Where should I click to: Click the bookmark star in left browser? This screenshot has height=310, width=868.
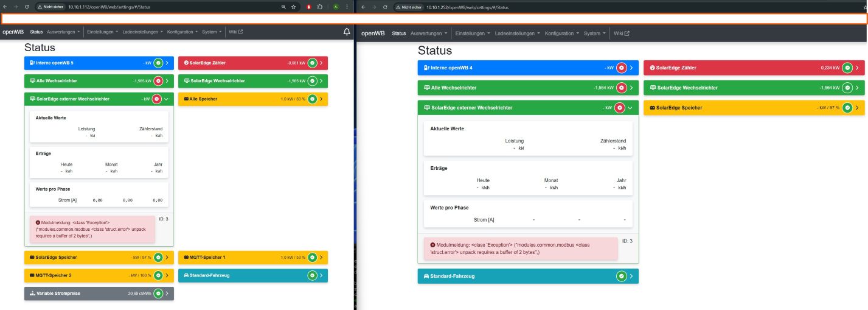293,7
